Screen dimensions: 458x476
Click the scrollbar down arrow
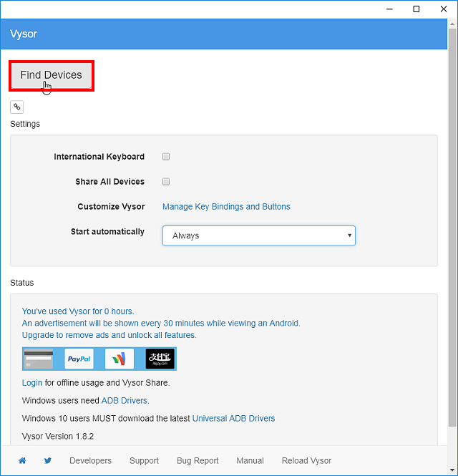point(452,470)
